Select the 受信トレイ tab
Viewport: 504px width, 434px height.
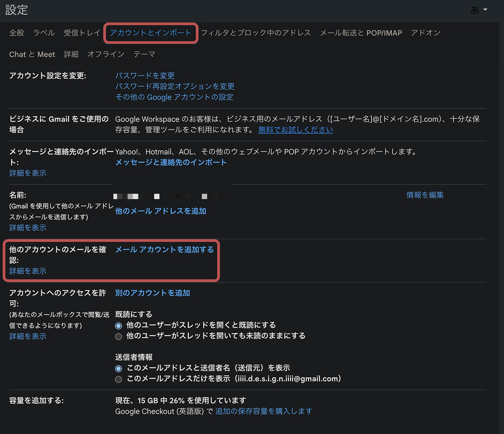click(82, 33)
